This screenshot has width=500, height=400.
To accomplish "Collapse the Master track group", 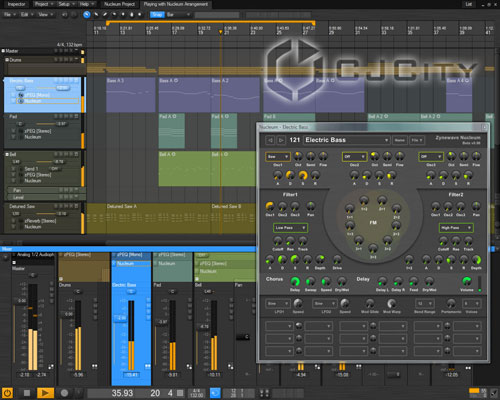I will [3, 51].
